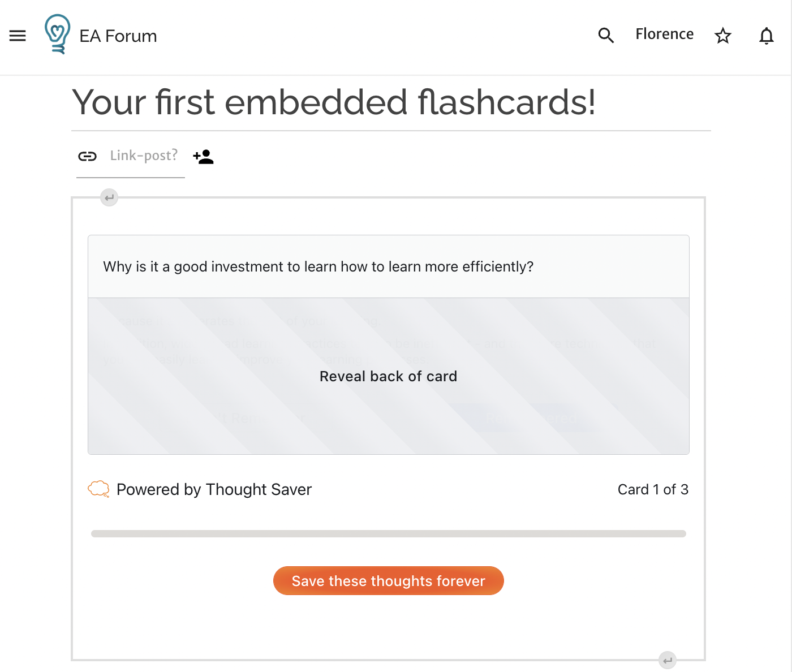
Task: Click the star karma icon
Action: (x=723, y=36)
